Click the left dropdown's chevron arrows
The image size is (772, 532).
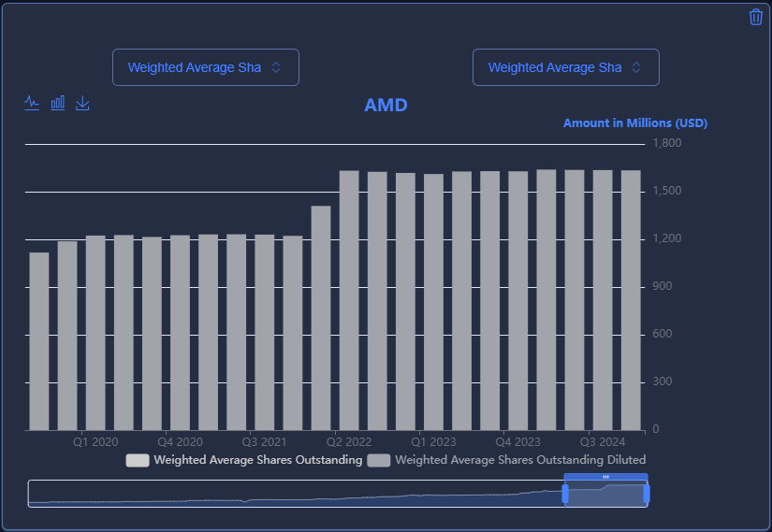(x=276, y=67)
